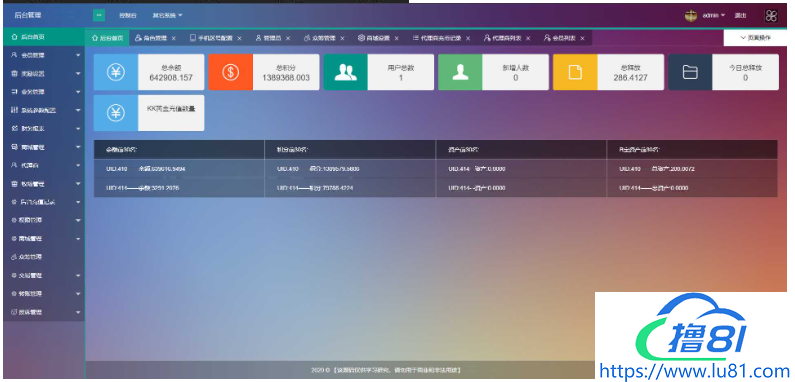Close the 手机区号配置 tab
This screenshot has width=795, height=382.
pos(239,38)
